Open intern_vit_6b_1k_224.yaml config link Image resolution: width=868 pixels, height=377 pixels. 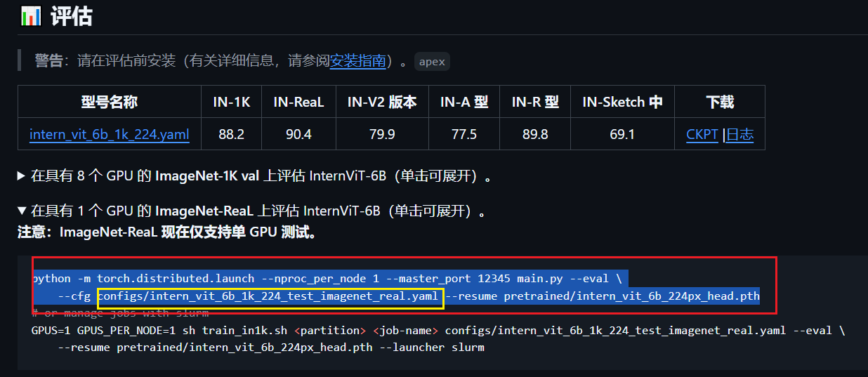(x=110, y=134)
